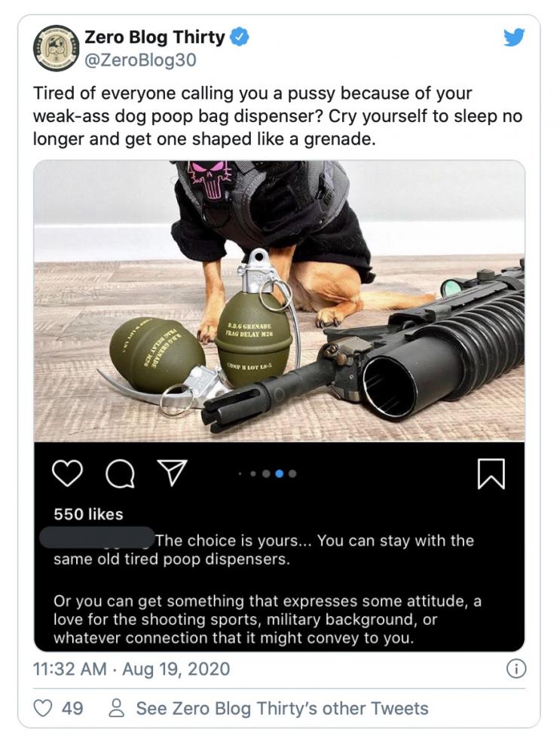Image resolution: width=560 pixels, height=754 pixels.
Task: Jump to the last carousel dot
Action: point(292,474)
